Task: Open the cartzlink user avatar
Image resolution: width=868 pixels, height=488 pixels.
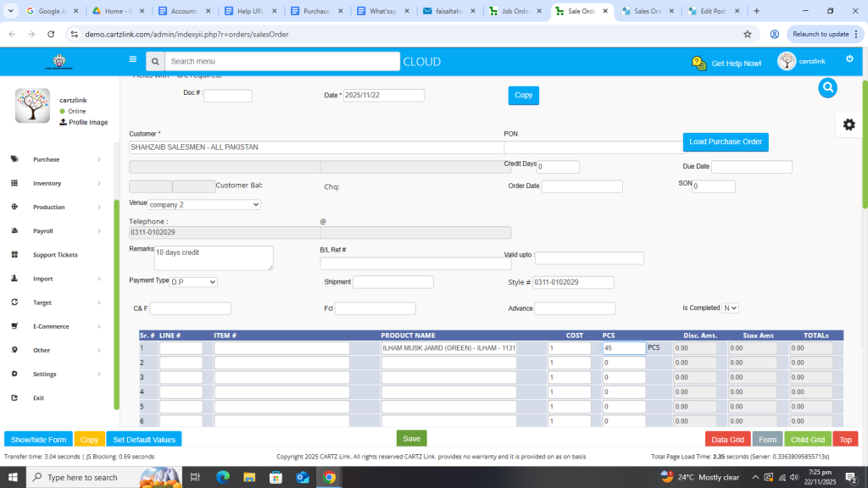Action: (x=787, y=62)
